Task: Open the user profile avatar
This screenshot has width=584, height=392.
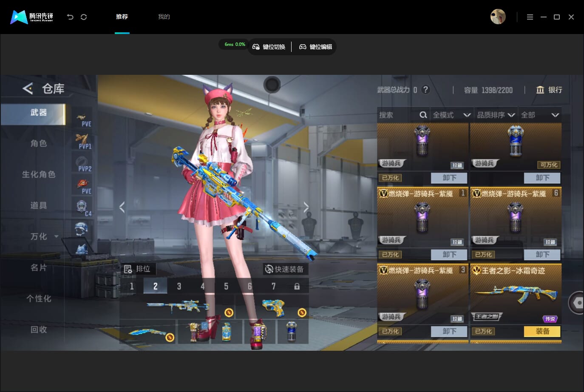Action: tap(498, 17)
